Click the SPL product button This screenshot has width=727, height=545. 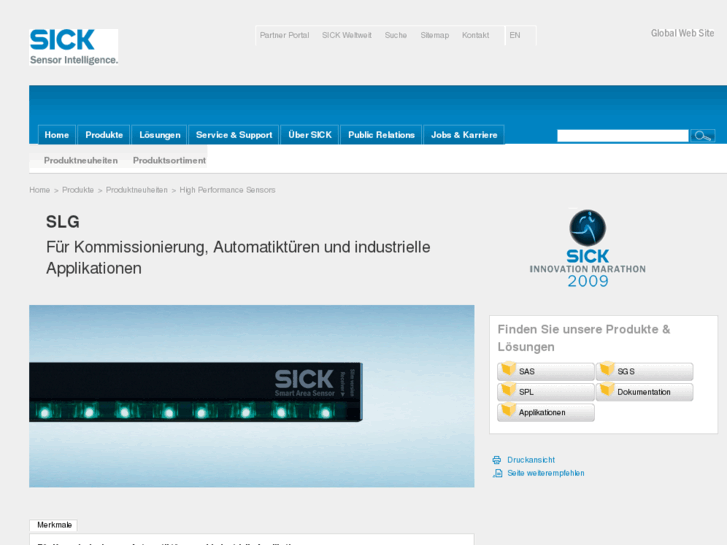click(546, 392)
